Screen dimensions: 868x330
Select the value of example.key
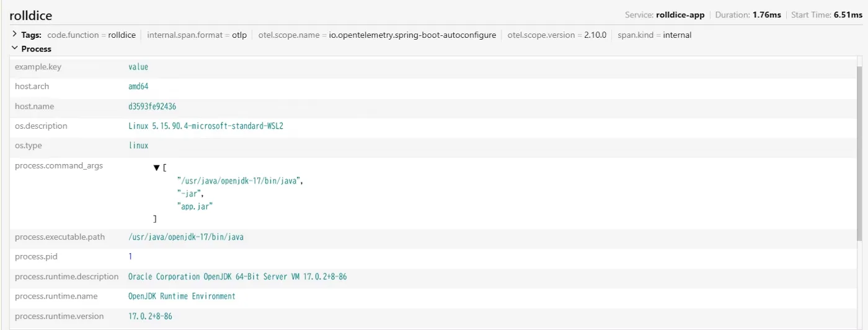point(138,67)
